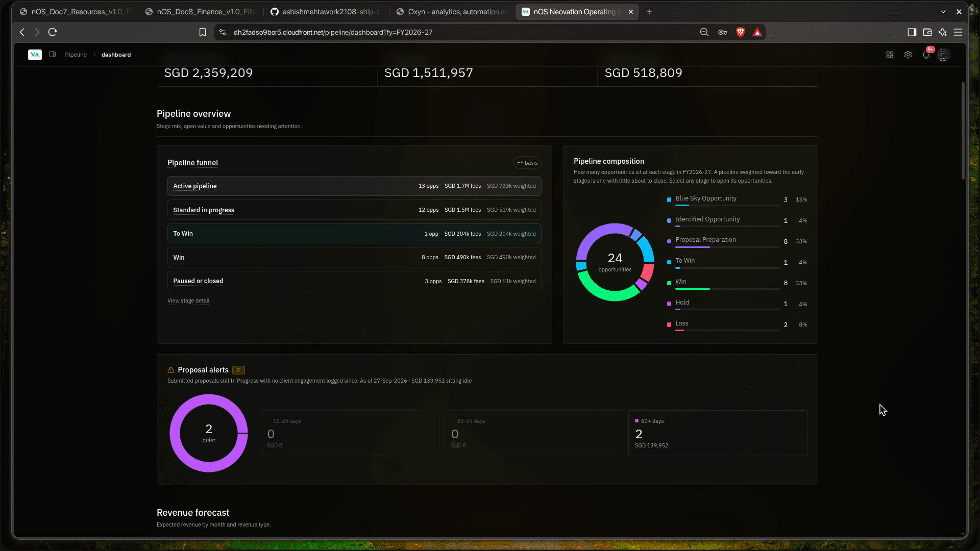The image size is (980, 551).
Task: Switch to nOS_Doc8_Finance tab
Action: coord(200,12)
